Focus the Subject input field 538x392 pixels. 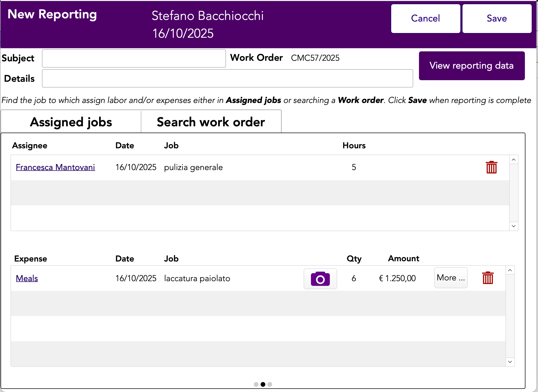134,58
